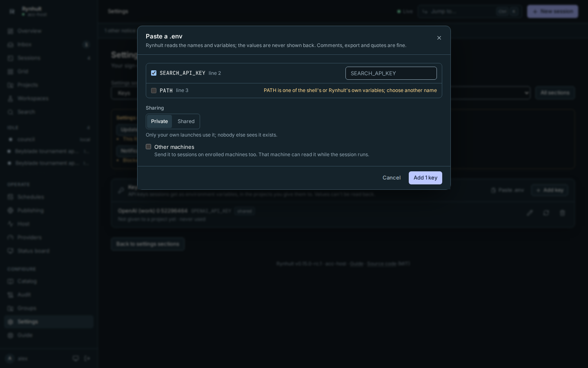588x368 pixels.
Task: Click the edit pencil on the OpenAI key row
Action: click(530, 213)
